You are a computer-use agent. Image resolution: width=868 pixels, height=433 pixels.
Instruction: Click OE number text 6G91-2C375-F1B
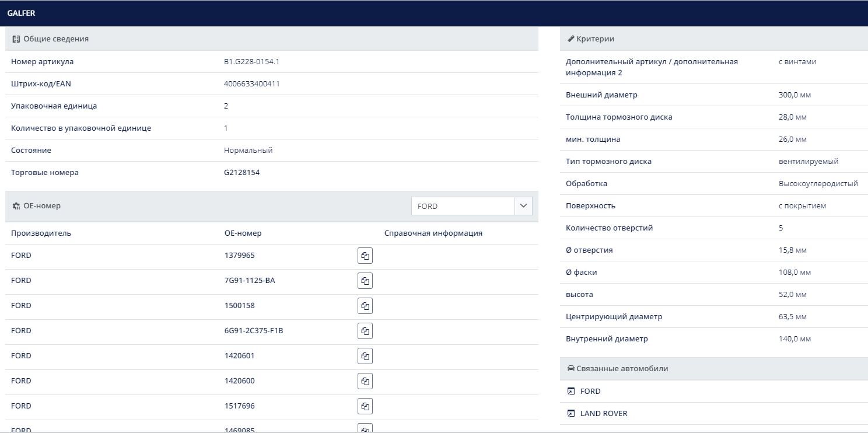254,330
